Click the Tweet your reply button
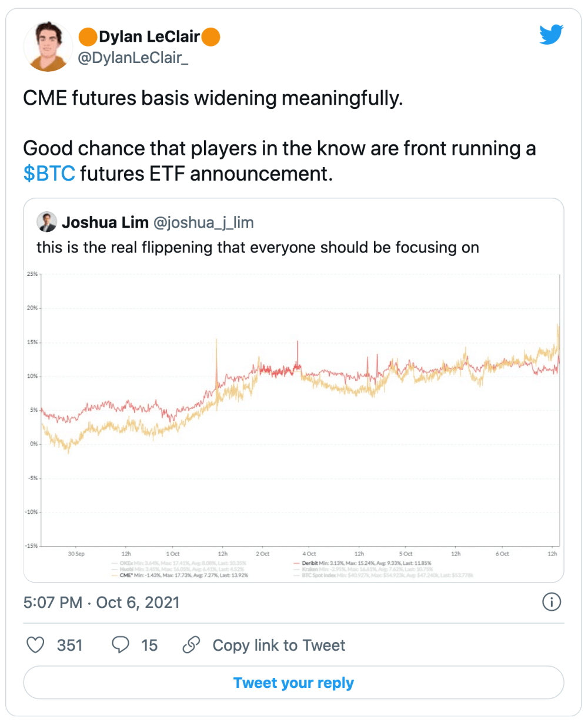The height and width of the screenshot is (722, 588). [293, 683]
